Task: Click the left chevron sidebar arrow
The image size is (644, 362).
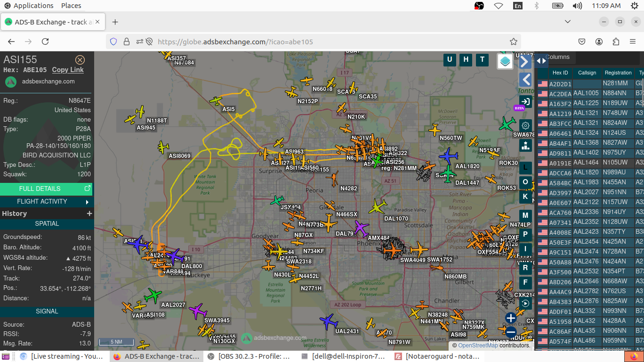Action: (525, 80)
